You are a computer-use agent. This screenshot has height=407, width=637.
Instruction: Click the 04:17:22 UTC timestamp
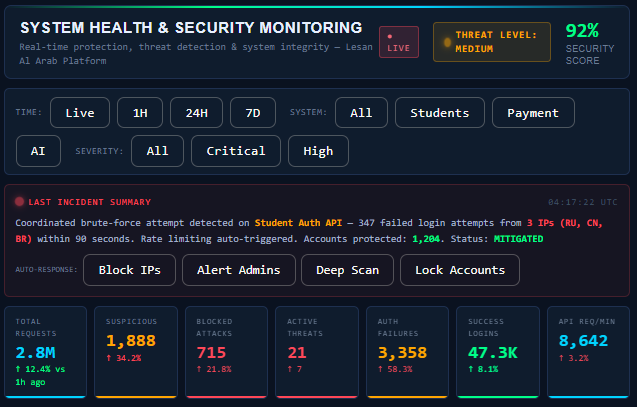click(583, 202)
